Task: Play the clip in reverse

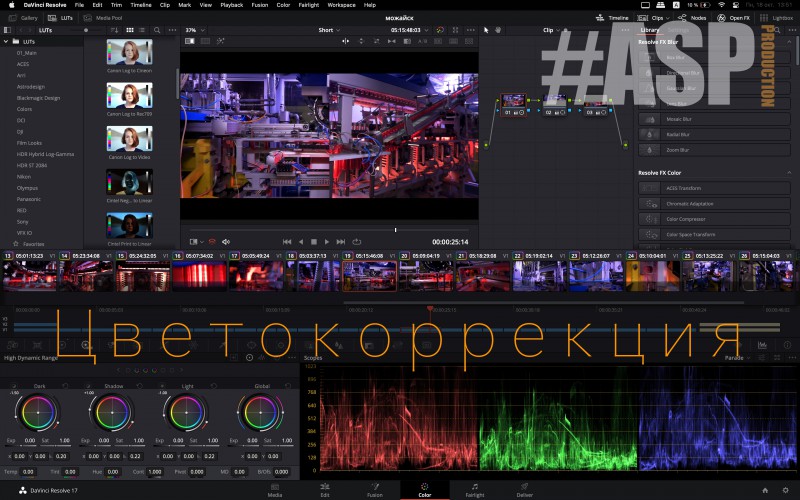Action: click(x=301, y=242)
